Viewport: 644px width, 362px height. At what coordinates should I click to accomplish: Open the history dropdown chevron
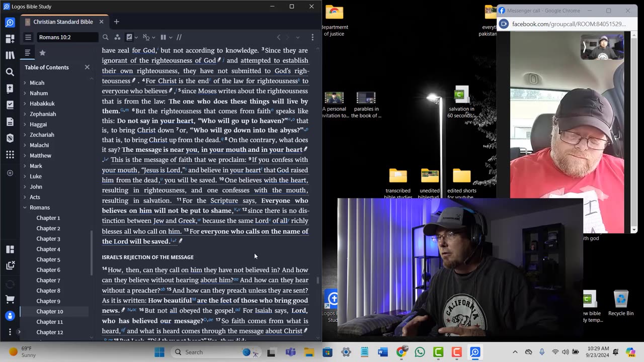click(x=297, y=37)
